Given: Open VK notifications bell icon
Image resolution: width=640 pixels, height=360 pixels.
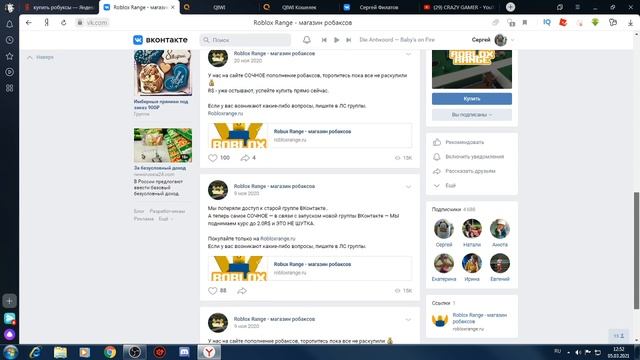Looking at the screenshot, I should tap(307, 40).
